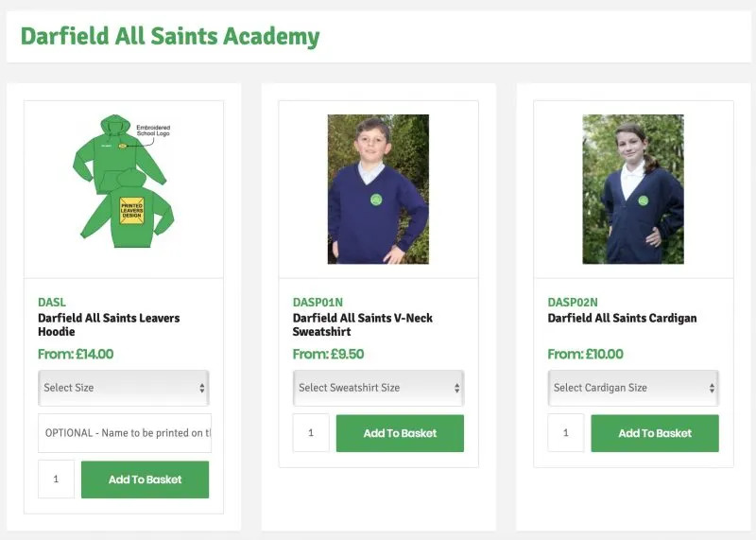Open the Cardigan product photo
Image resolution: width=756 pixels, height=540 pixels.
click(x=632, y=189)
